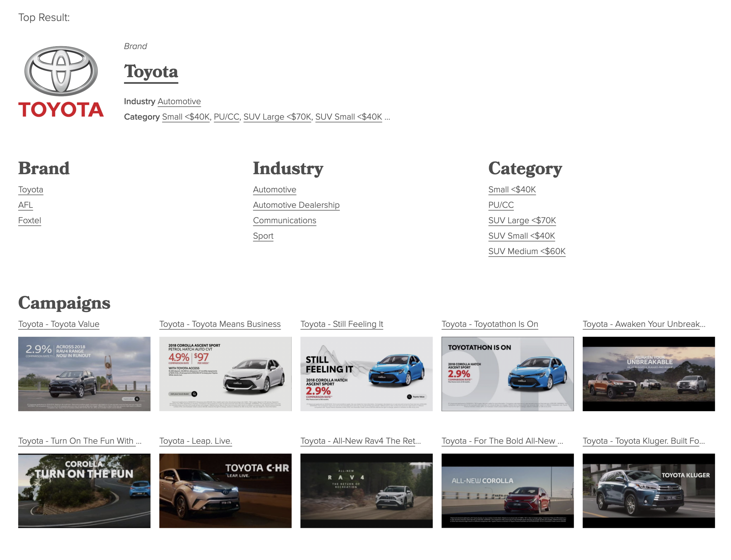Click the All-New RAV4 Return of Recreation thumbnail

pyautogui.click(x=366, y=491)
